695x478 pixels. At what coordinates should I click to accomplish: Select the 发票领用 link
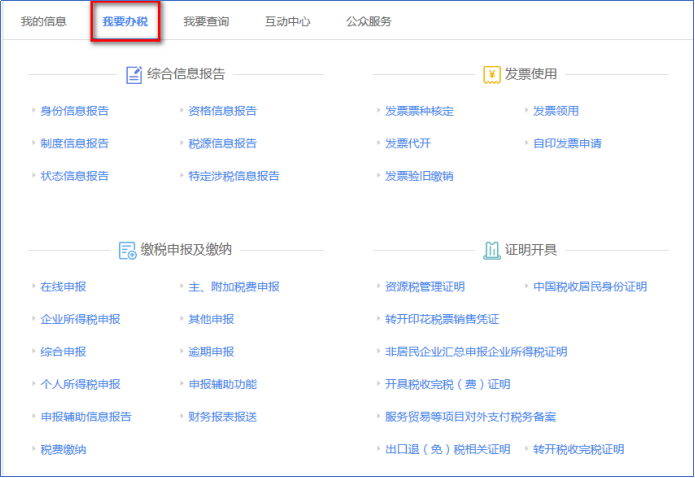tap(556, 111)
